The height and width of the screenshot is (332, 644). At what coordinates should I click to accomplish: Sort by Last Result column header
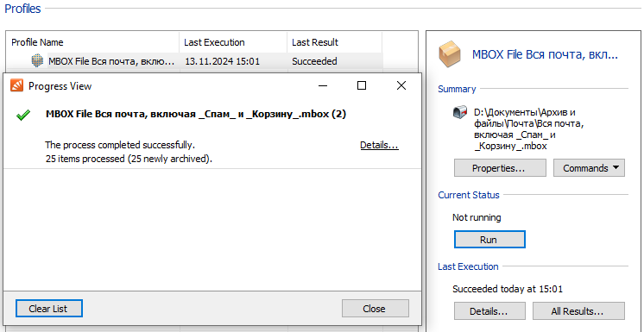pyautogui.click(x=334, y=42)
